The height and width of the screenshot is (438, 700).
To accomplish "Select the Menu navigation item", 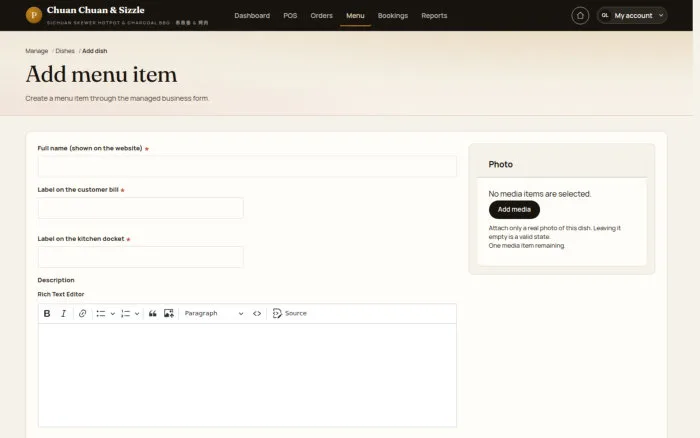I will click(355, 16).
